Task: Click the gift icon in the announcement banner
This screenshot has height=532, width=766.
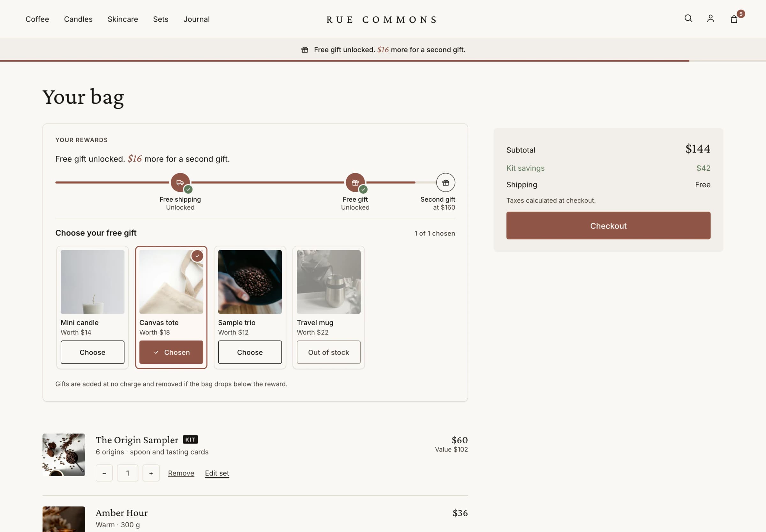Action: pos(305,50)
